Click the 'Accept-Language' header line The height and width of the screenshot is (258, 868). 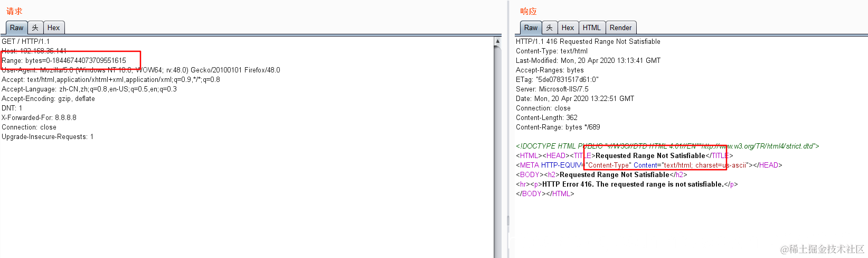coord(89,89)
